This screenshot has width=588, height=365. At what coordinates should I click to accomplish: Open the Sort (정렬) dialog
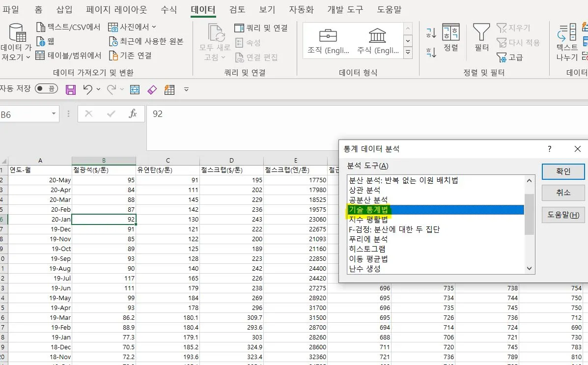tap(451, 37)
